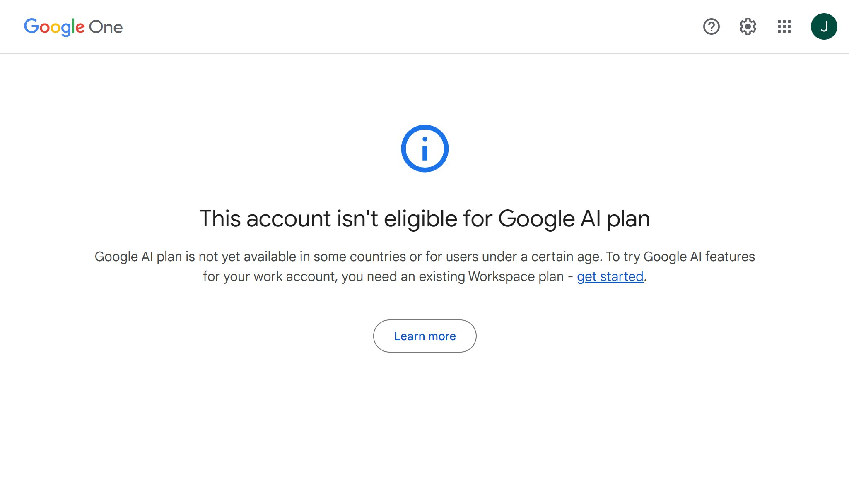Open the Google apps grid launcher

point(784,27)
